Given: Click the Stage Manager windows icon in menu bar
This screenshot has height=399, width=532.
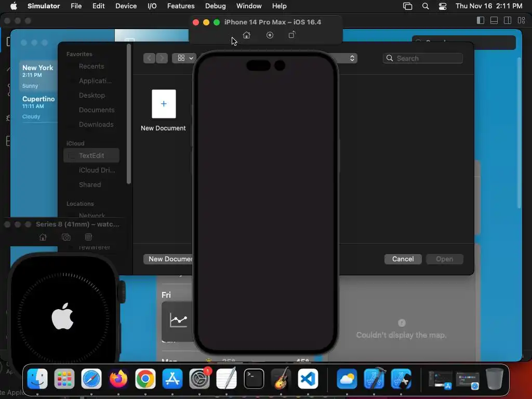Looking at the screenshot, I should 407,6.
